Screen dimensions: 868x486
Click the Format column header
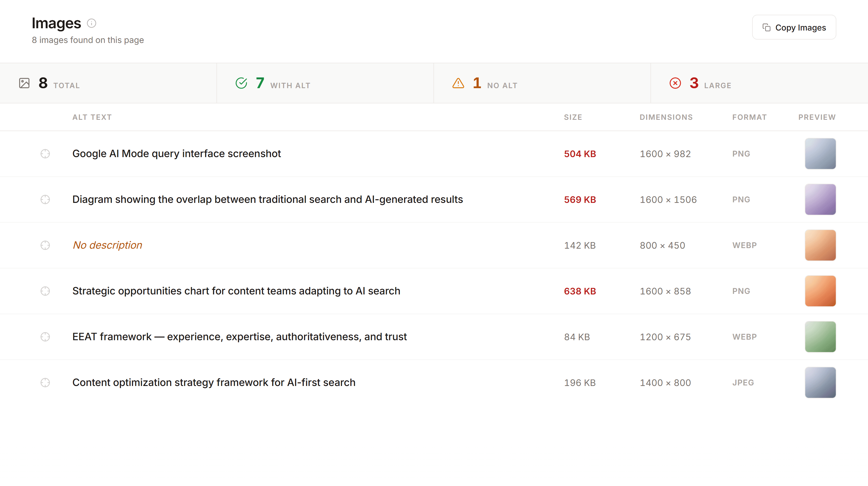[x=749, y=117]
